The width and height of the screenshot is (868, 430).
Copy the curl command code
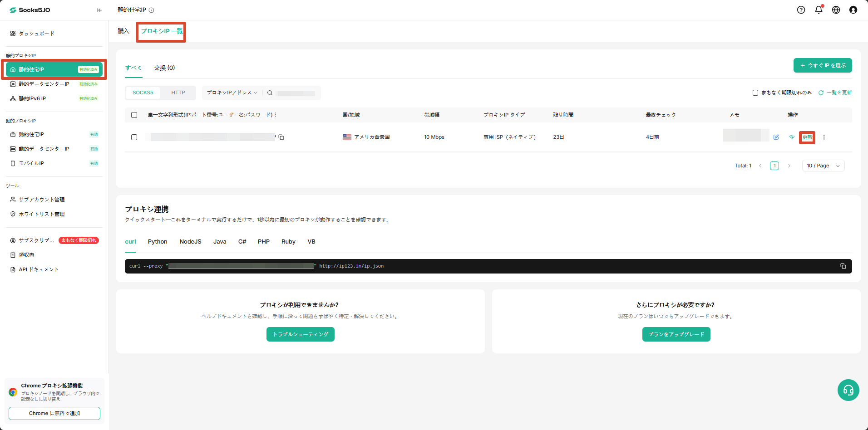point(843,266)
